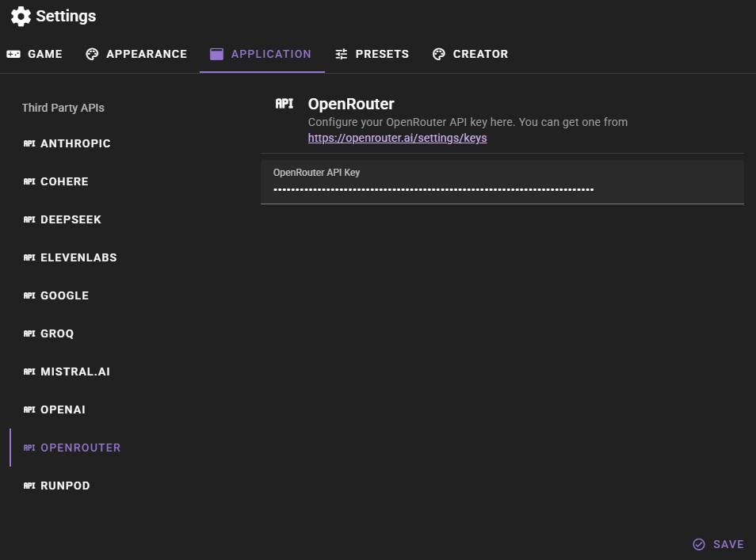Click the checkmark icon on Save

(699, 544)
